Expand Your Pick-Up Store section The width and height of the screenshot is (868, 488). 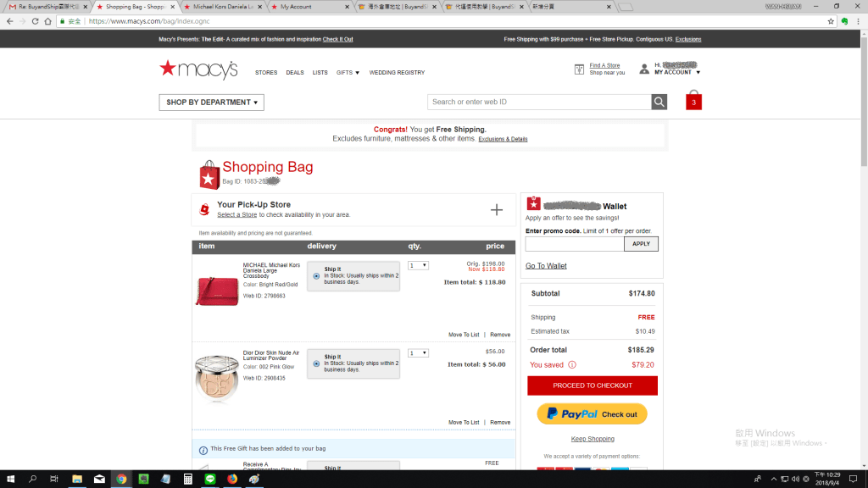tap(497, 209)
